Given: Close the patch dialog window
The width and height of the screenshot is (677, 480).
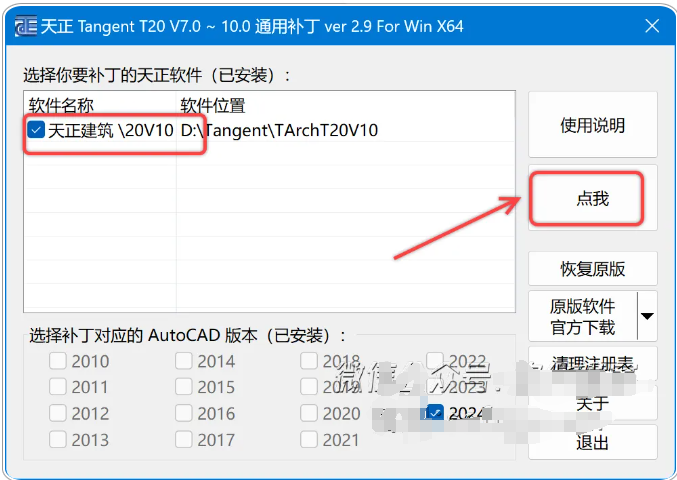Looking at the screenshot, I should 652,26.
